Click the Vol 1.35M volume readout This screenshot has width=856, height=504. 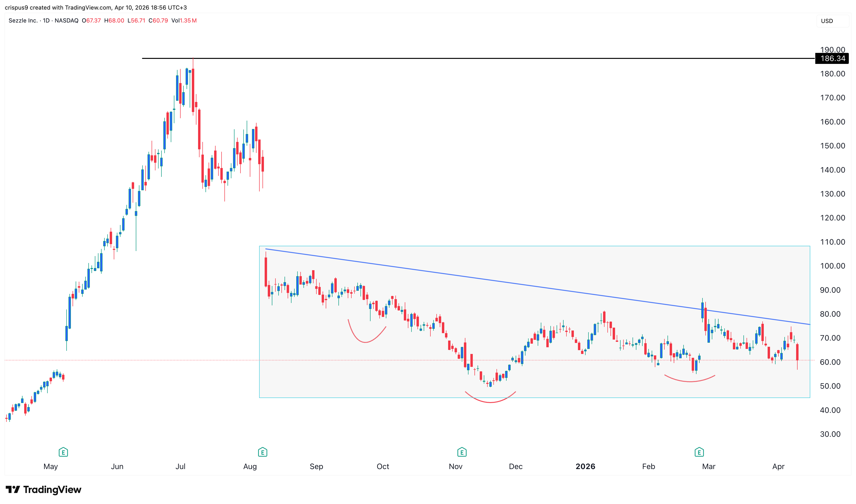click(184, 21)
